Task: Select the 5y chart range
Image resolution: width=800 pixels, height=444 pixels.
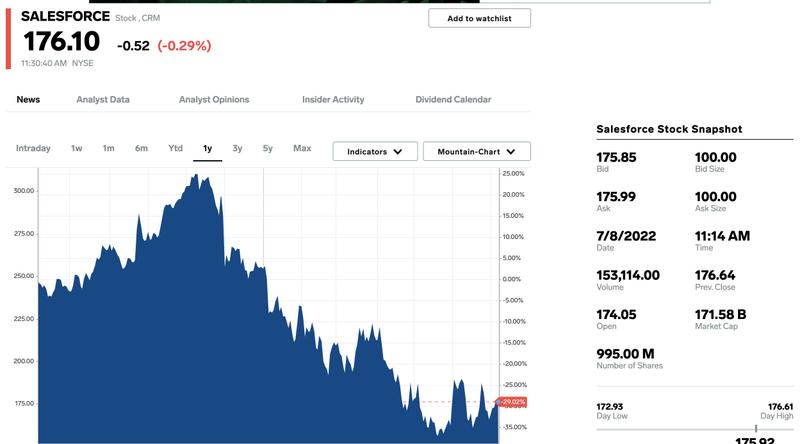Action: [x=268, y=148]
